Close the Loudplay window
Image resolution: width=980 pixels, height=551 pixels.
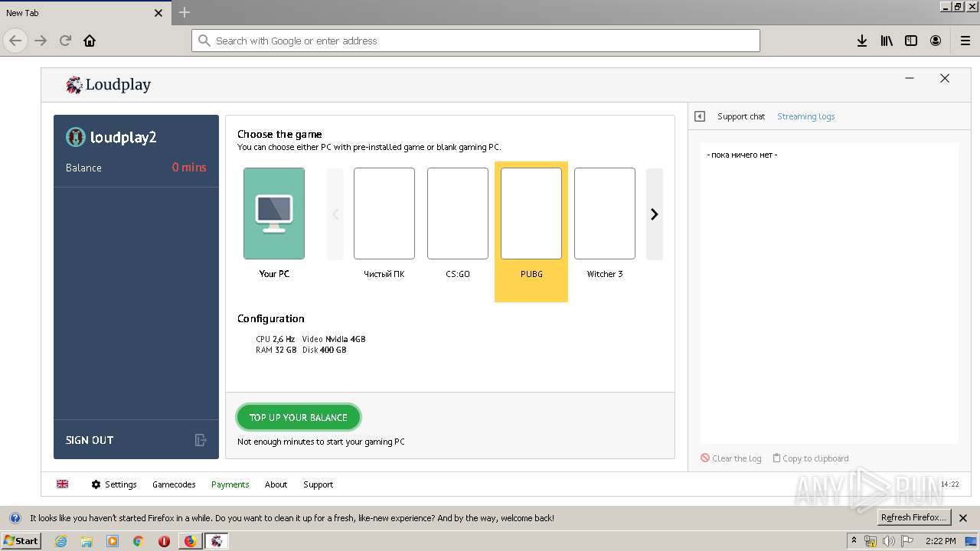click(945, 78)
